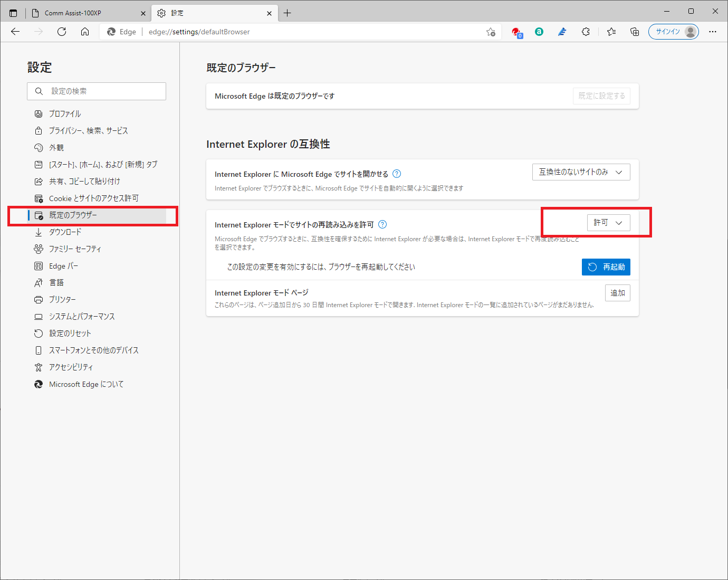Add page to favorites star icon
This screenshot has height=580, width=728.
tap(491, 32)
